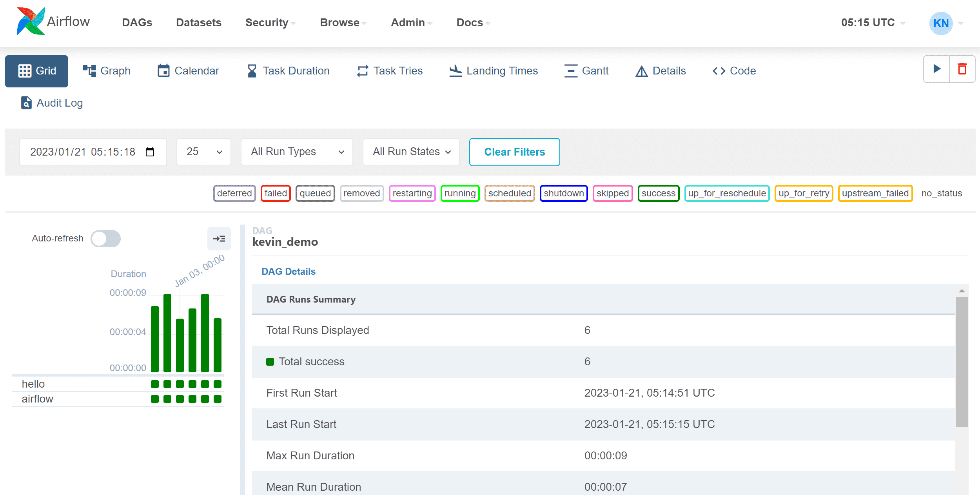Image resolution: width=980 pixels, height=495 pixels.
Task: Open the DAG Details link
Action: click(289, 272)
